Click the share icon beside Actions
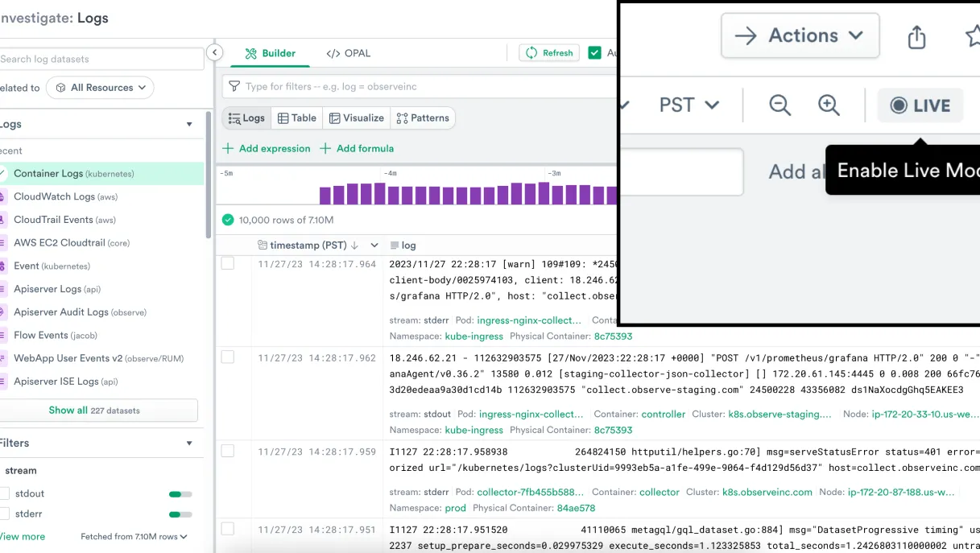980x553 pixels. coord(916,36)
